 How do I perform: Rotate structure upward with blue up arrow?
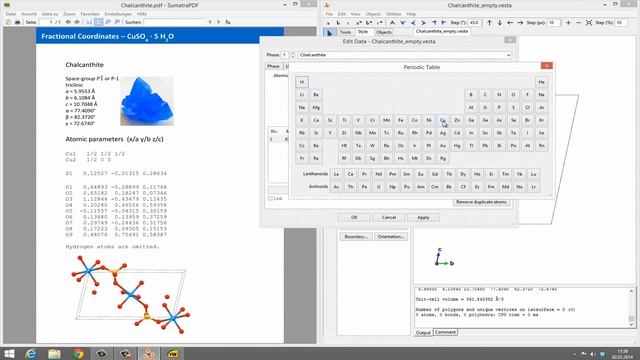coord(392,23)
